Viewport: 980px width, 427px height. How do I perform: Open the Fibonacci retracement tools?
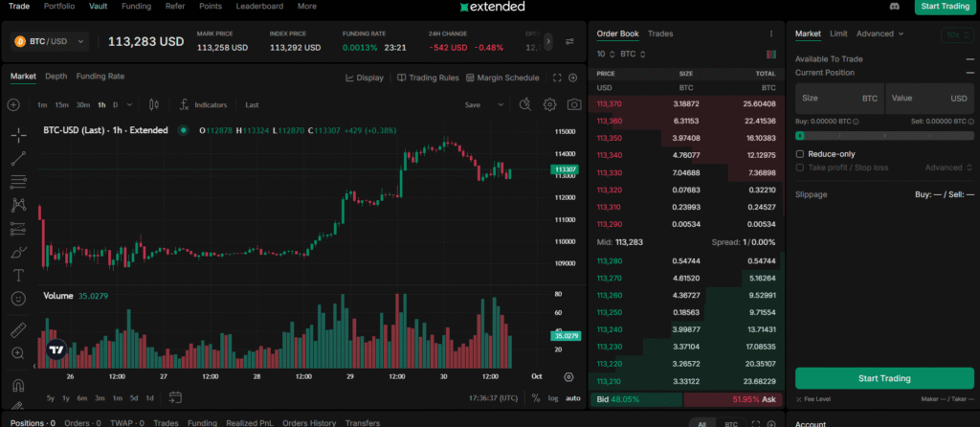pos(19,181)
